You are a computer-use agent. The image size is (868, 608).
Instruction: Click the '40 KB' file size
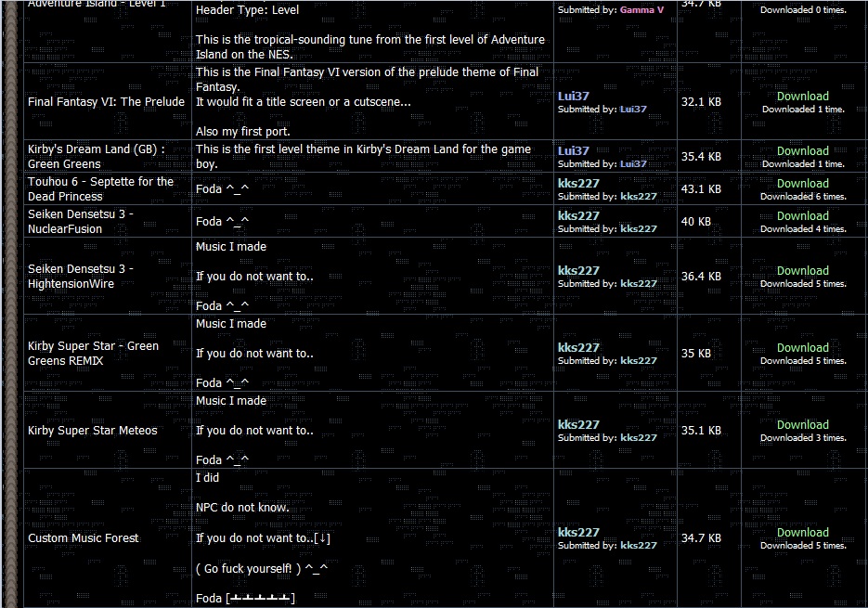point(696,222)
